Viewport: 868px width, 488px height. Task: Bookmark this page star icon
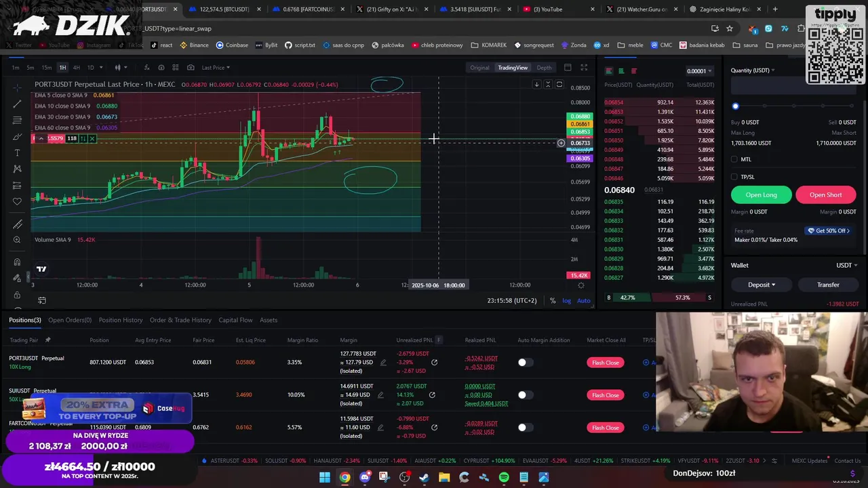tap(730, 28)
